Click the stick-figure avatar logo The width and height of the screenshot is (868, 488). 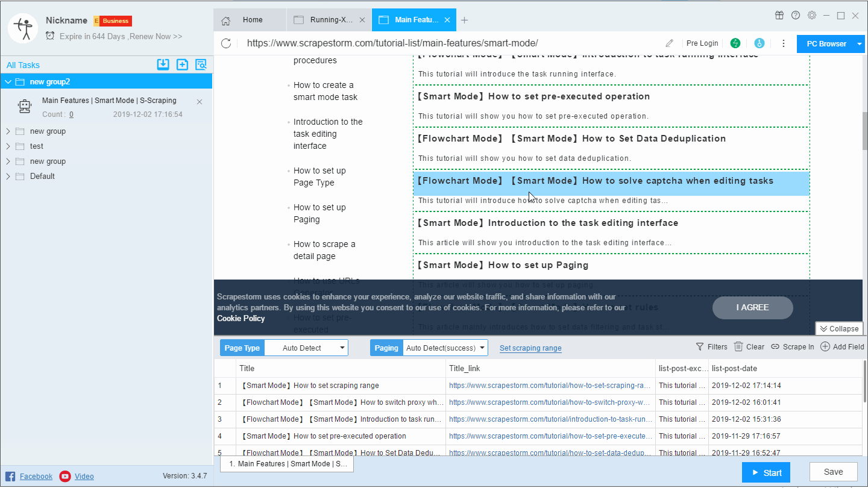(x=24, y=28)
